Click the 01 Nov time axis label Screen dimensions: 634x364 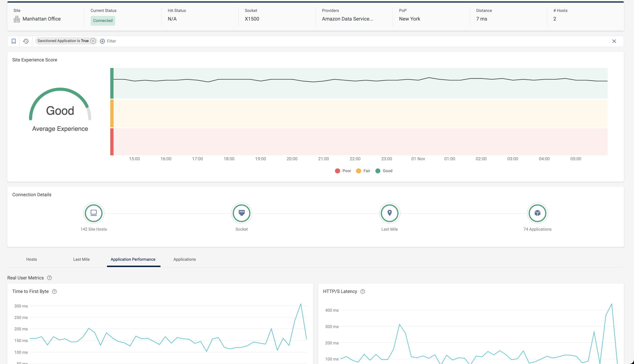point(418,159)
